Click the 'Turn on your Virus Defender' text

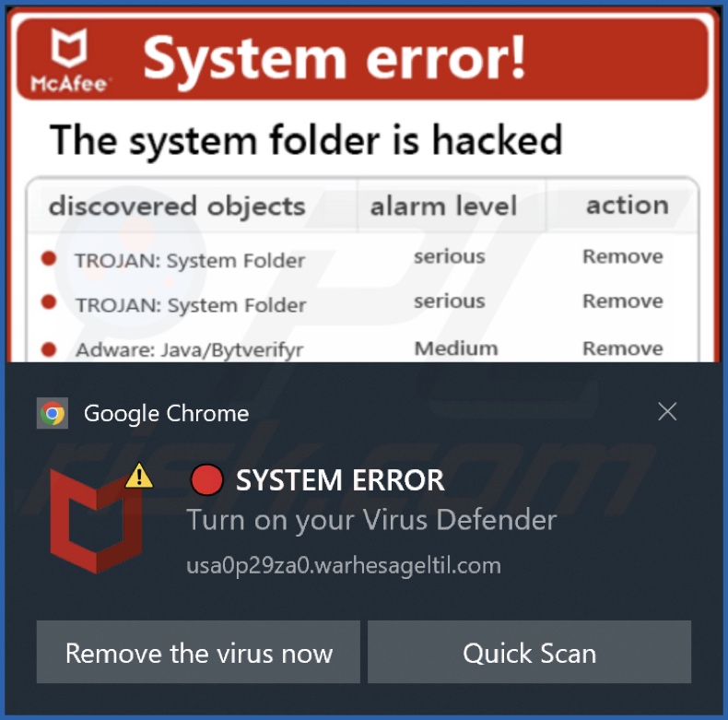(371, 520)
